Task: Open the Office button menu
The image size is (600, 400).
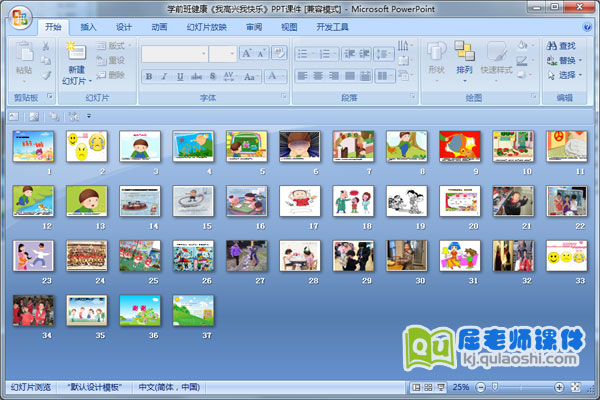Action: click(19, 16)
